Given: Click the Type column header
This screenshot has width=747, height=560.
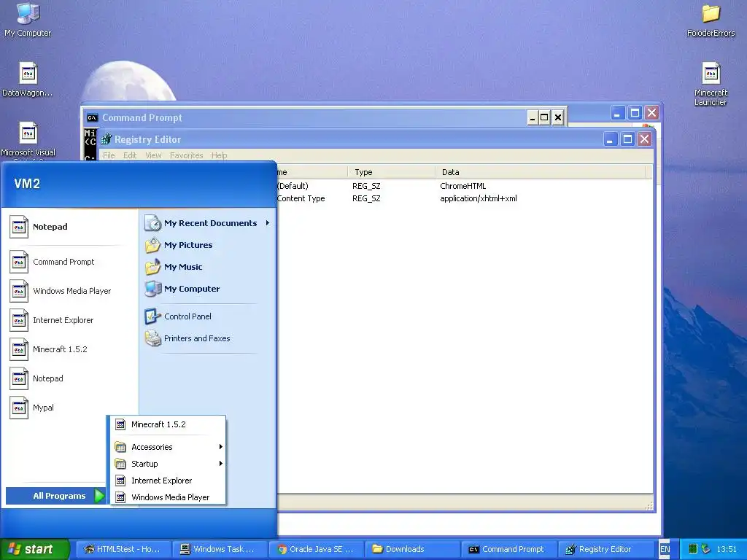Looking at the screenshot, I should (391, 172).
